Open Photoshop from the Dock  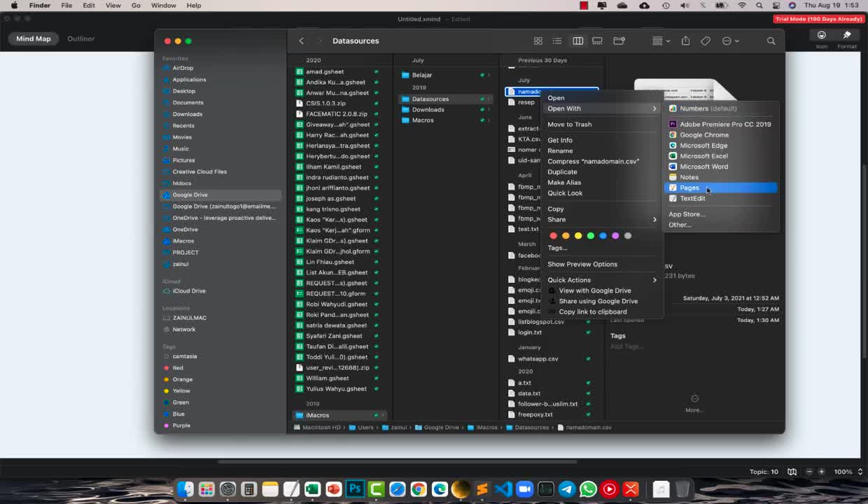coord(355,489)
